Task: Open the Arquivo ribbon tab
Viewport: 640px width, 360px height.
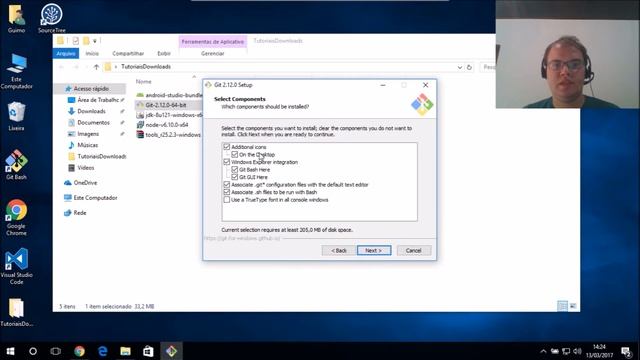Action: tap(66, 53)
